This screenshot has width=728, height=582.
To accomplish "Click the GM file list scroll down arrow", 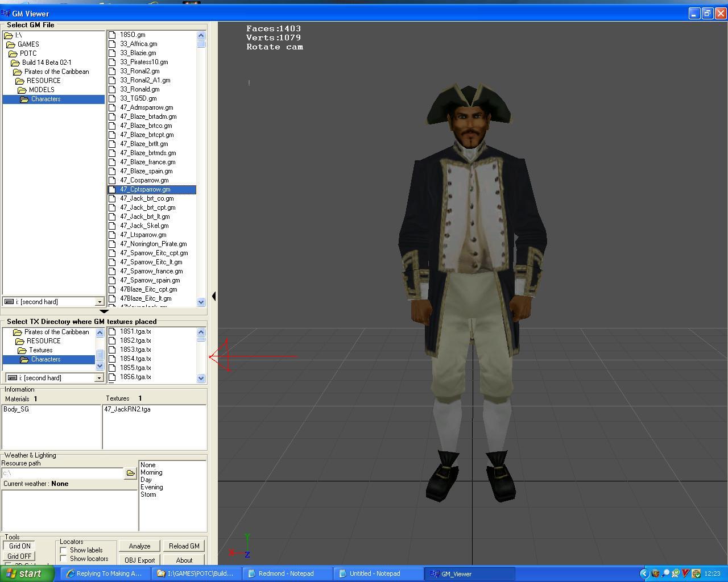I will [x=201, y=302].
